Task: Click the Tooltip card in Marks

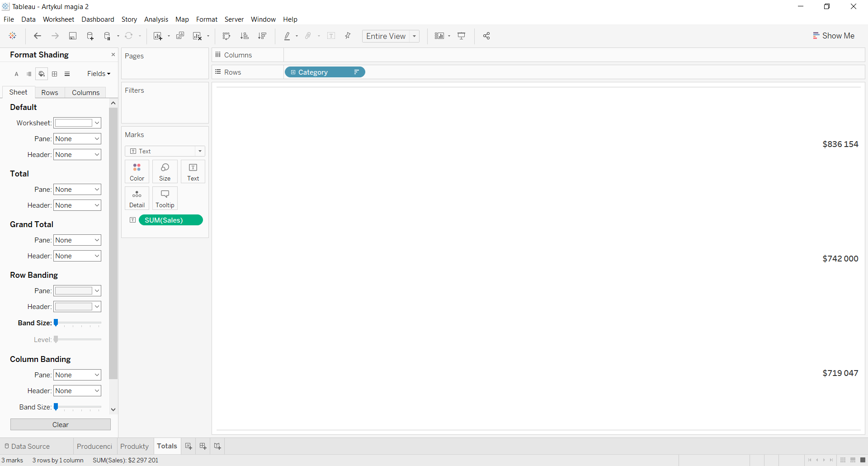Action: click(x=165, y=199)
